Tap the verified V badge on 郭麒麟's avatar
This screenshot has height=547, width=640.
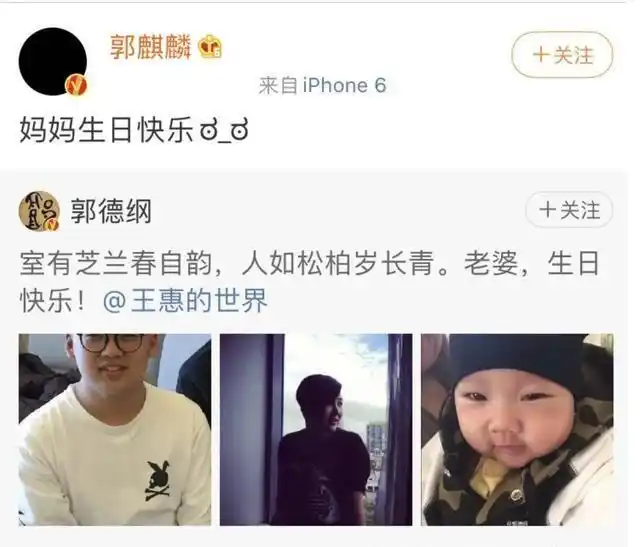pyautogui.click(x=77, y=85)
